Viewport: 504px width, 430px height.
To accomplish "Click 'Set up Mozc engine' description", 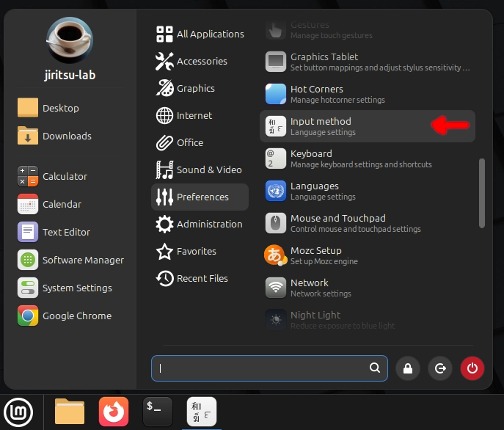I will click(324, 261).
